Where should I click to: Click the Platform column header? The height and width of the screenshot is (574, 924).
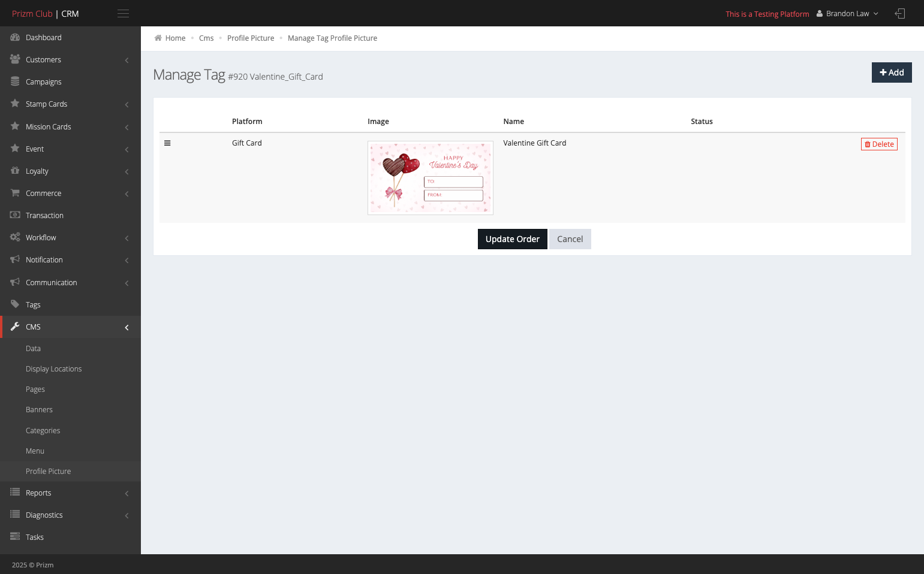[247, 121]
